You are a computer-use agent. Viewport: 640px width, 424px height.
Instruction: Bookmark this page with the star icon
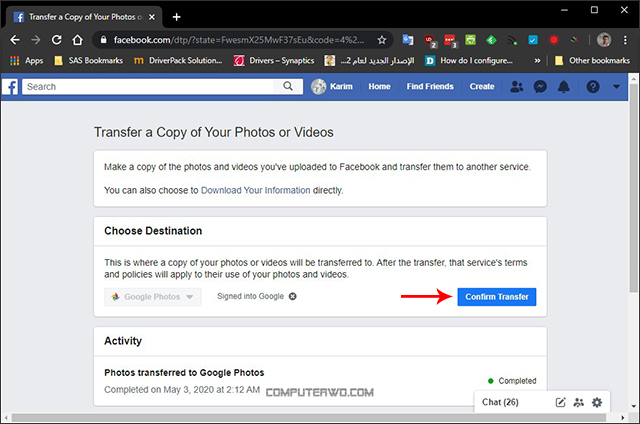(x=382, y=40)
